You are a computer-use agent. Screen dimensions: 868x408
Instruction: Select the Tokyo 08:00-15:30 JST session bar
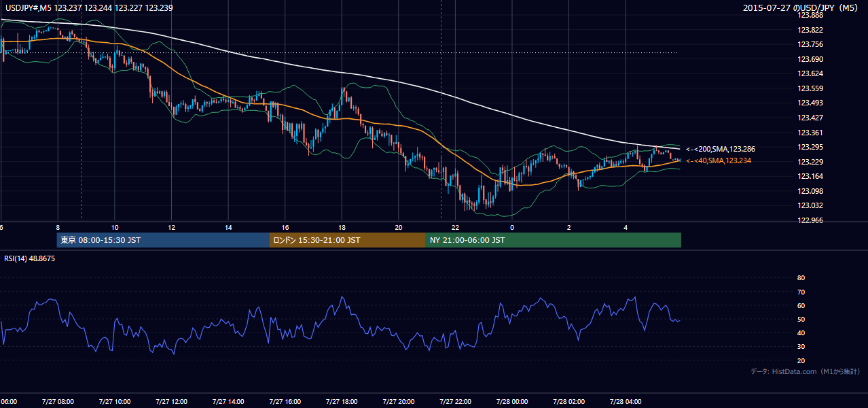coord(163,240)
